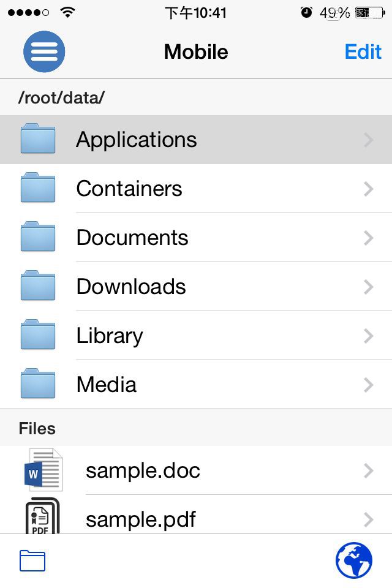Tap the chevron beside sample.doc
The width and height of the screenshot is (392, 588).
(x=368, y=470)
